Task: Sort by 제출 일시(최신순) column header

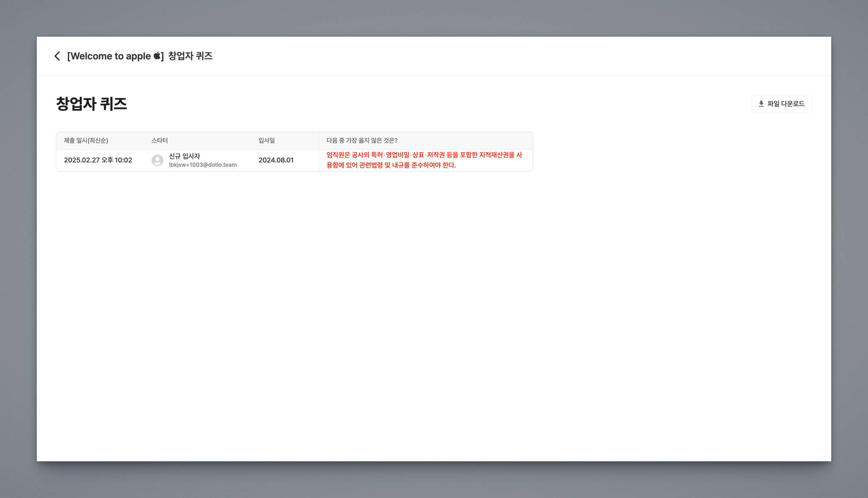Action: (86, 140)
